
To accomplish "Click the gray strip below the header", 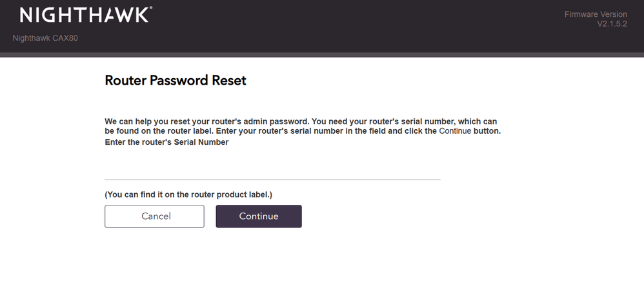I will (x=323, y=56).
